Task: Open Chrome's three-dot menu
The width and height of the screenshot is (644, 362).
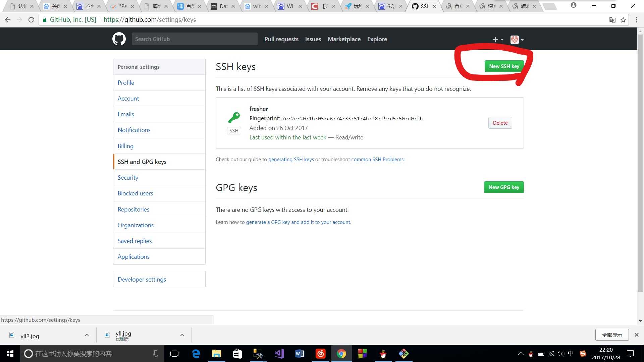Action: pos(636,20)
